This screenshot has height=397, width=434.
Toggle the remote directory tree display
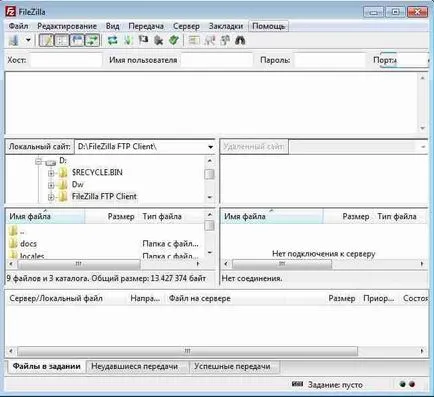click(x=77, y=40)
